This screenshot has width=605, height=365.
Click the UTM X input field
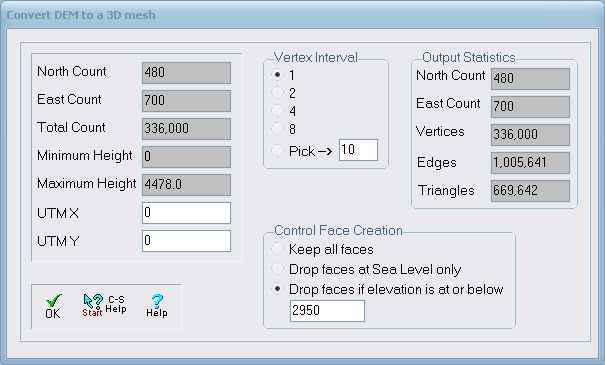186,213
